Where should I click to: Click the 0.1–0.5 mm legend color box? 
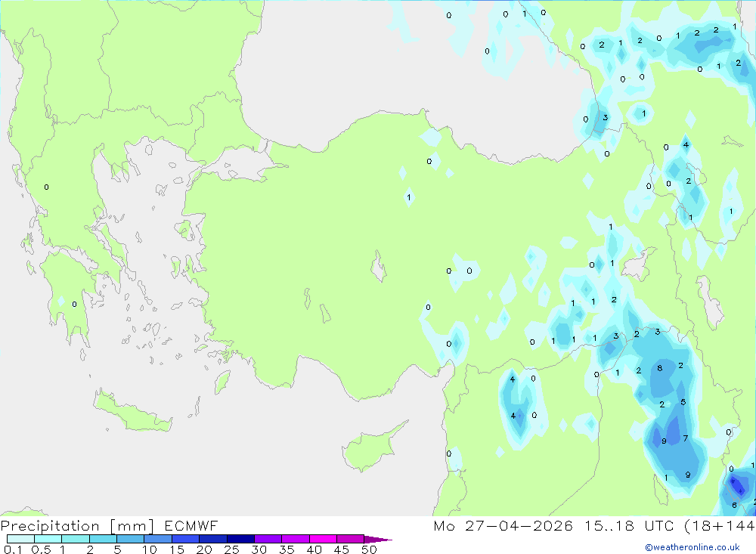[x=20, y=539]
